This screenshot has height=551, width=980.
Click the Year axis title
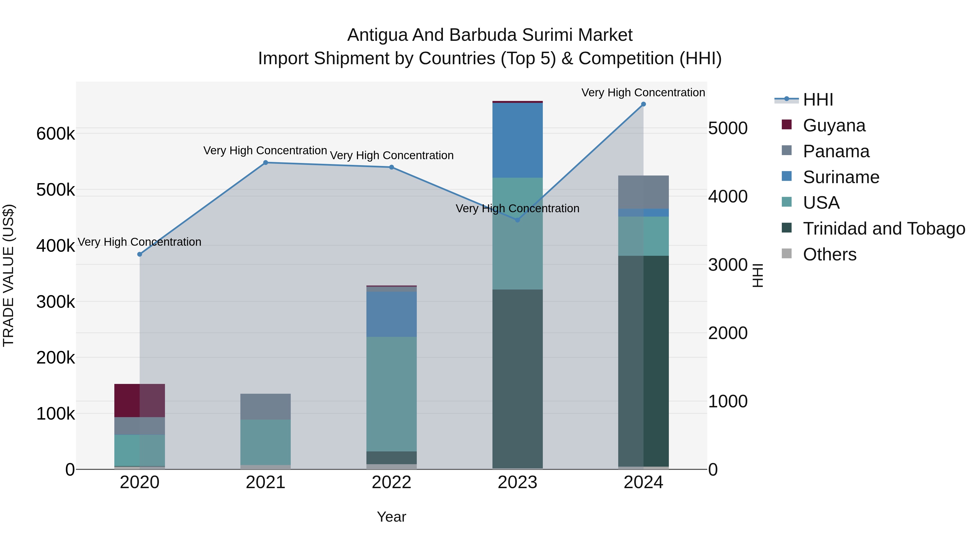(x=391, y=517)
